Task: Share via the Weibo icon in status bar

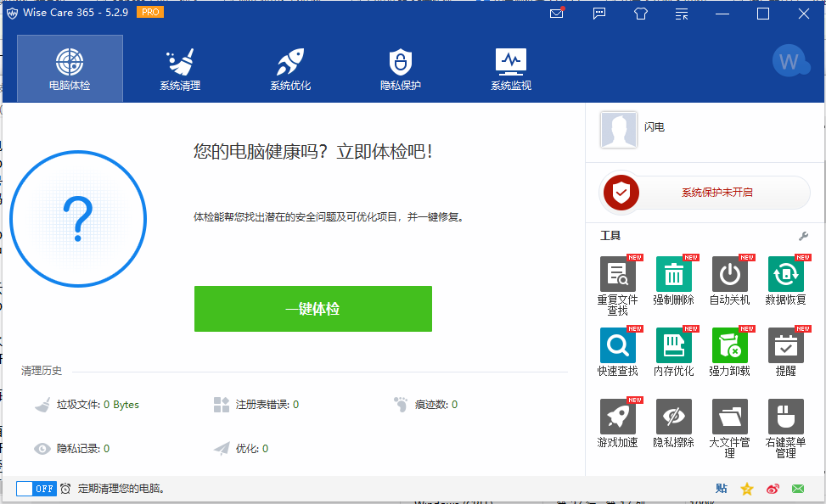Action: 773,489
